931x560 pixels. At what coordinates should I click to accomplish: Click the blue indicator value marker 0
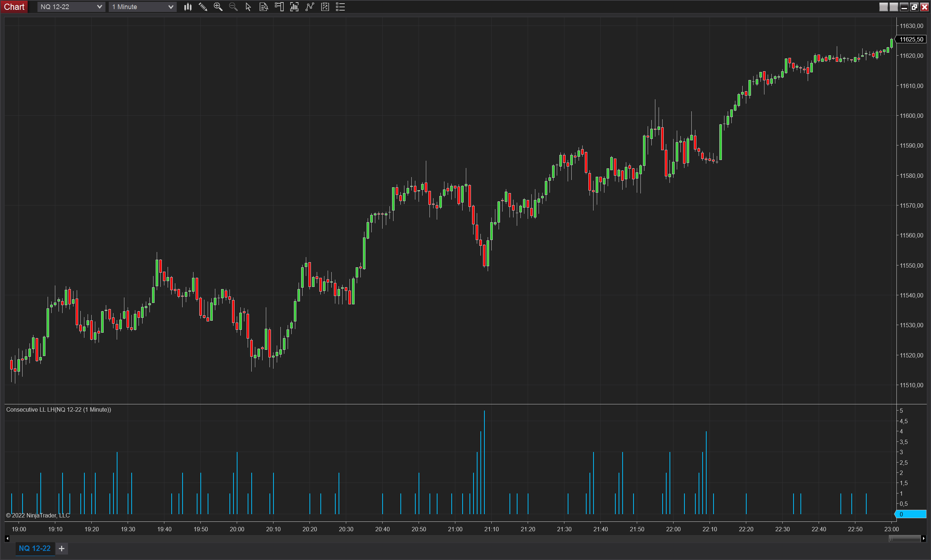pos(911,514)
